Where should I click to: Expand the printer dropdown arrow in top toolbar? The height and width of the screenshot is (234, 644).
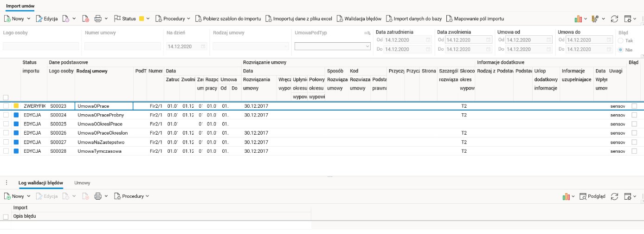pyautogui.click(x=106, y=19)
